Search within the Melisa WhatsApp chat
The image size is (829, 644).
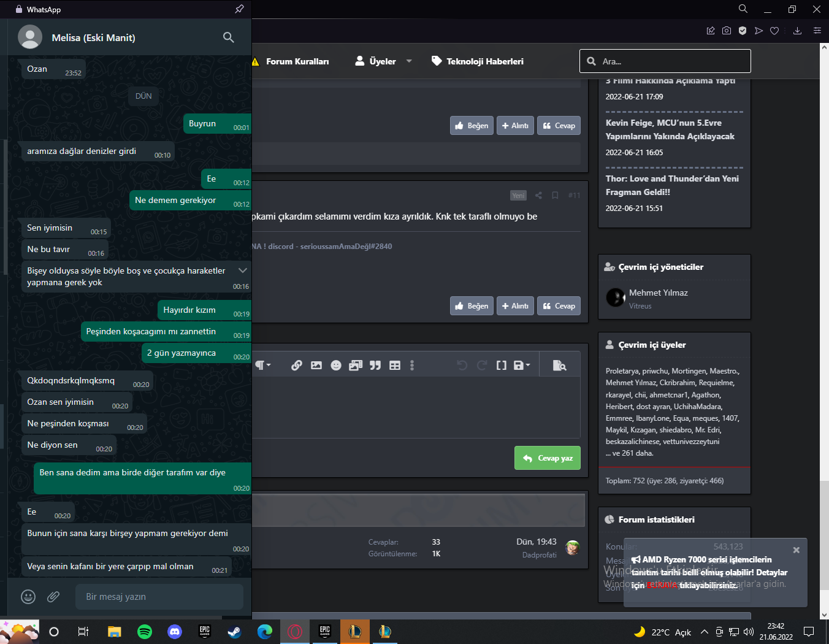coord(228,37)
